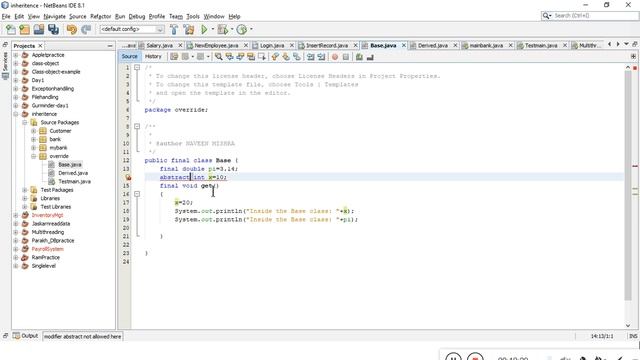Click the Redo toolbar icon
This screenshot has width=640, height=360.
[x=86, y=29]
